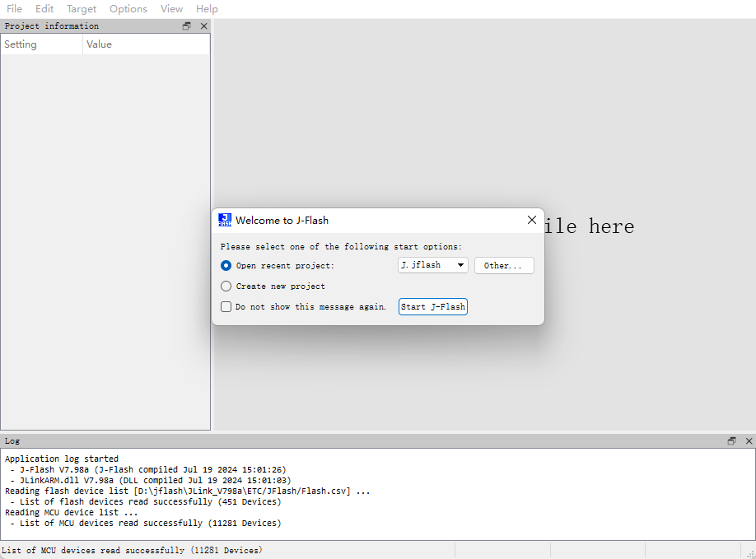Click the J-Flash logo in dialog title
This screenshot has width=756, height=559.
(x=225, y=220)
